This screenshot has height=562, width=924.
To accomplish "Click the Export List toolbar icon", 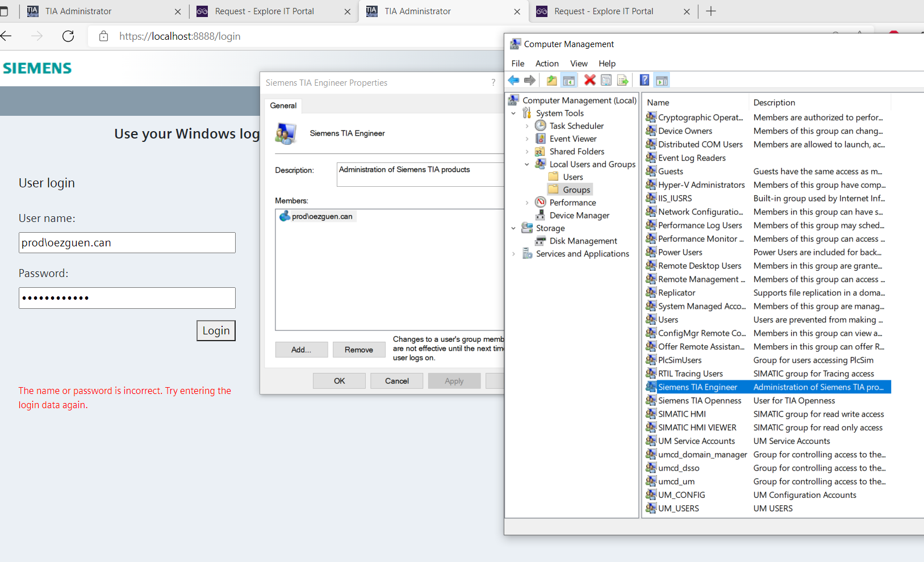I will coord(623,81).
